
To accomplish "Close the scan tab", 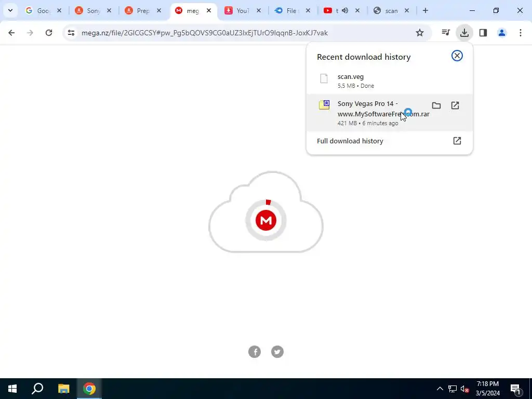I will [407, 10].
